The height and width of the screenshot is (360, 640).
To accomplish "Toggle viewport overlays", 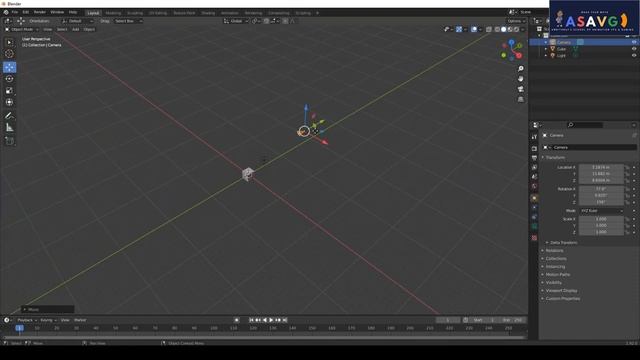I will click(x=474, y=29).
